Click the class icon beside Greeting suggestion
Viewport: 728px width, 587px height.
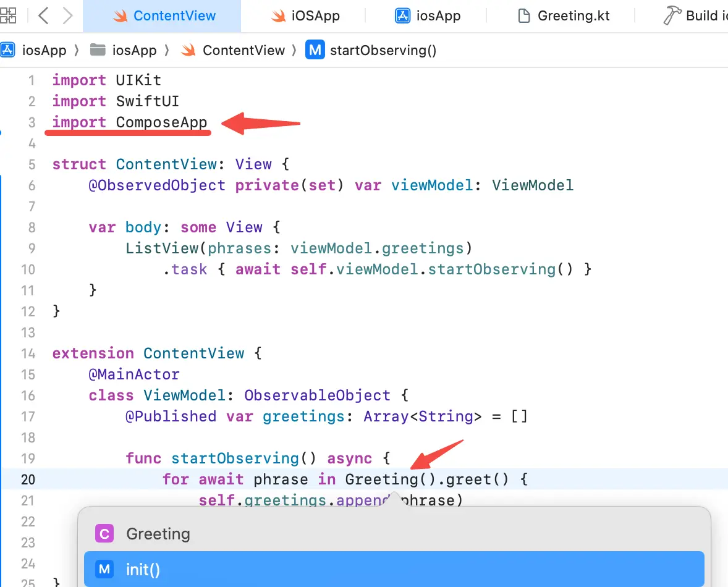(104, 534)
